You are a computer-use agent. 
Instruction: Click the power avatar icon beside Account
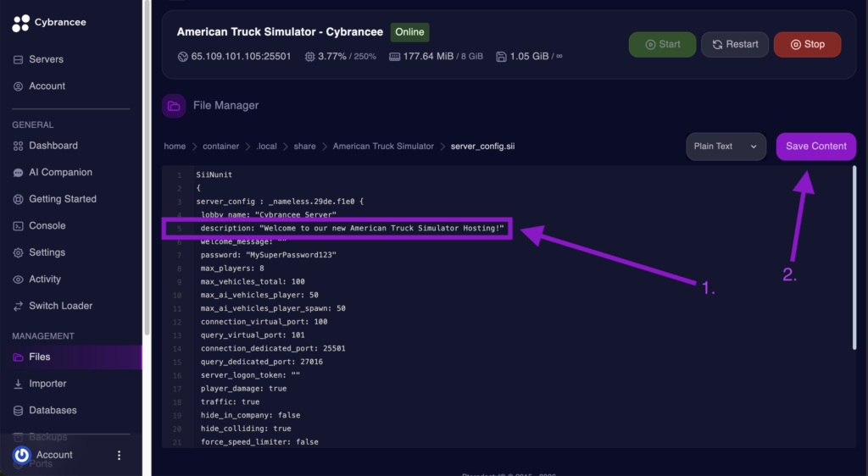(x=21, y=455)
